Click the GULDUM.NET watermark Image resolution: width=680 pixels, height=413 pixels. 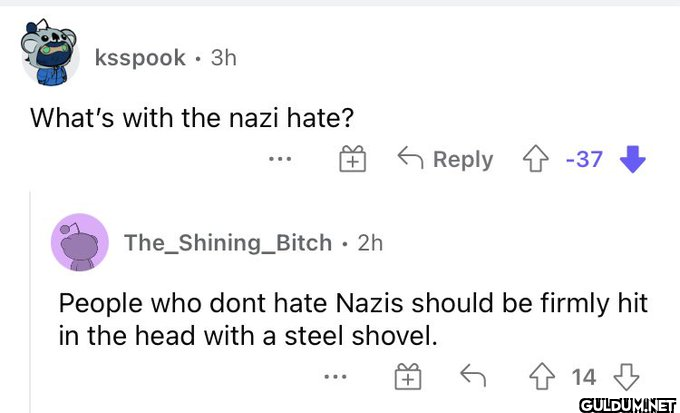coord(628,405)
